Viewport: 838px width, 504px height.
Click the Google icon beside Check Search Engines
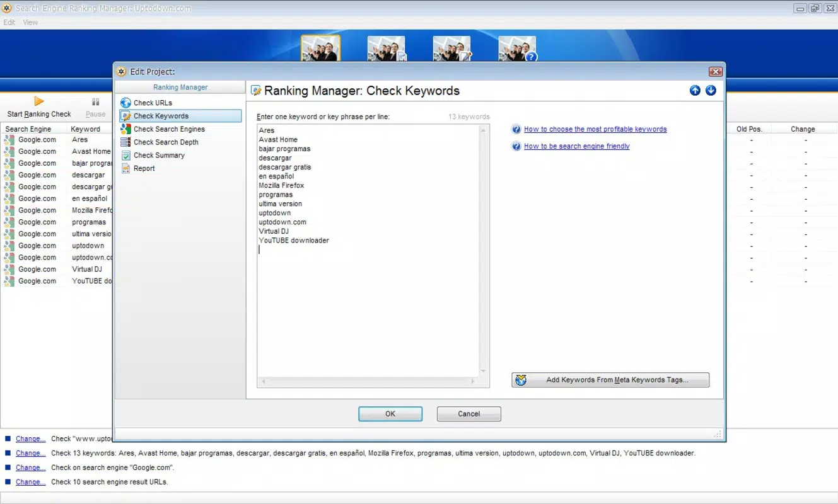click(125, 129)
